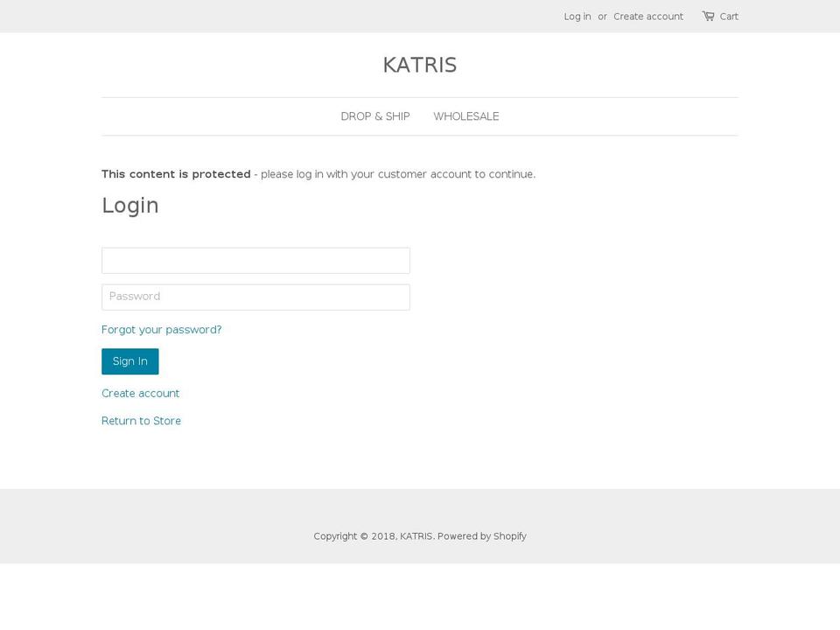Click Return to Store link
The image size is (840, 630).
click(141, 421)
